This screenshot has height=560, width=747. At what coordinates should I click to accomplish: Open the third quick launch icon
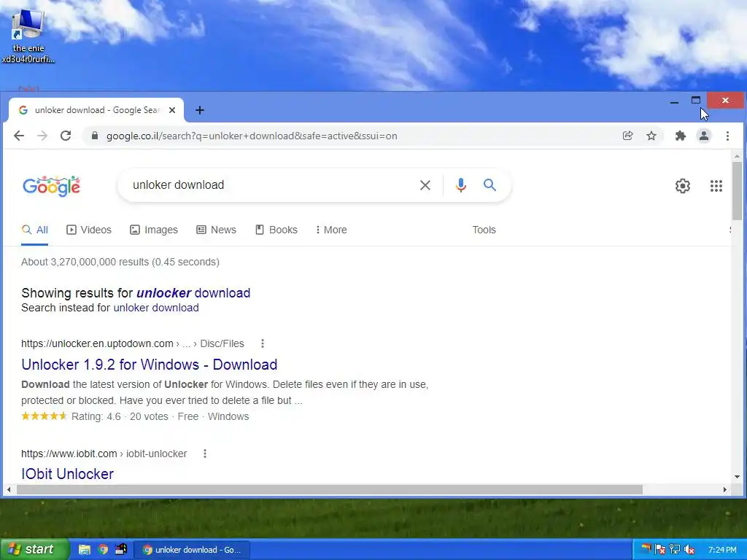tap(121, 550)
